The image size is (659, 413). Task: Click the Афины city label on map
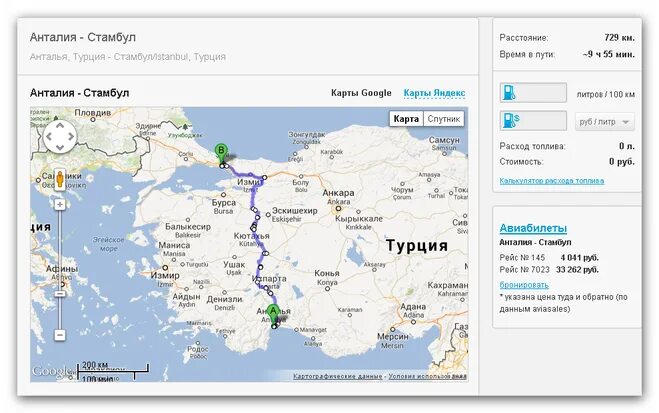click(62, 268)
